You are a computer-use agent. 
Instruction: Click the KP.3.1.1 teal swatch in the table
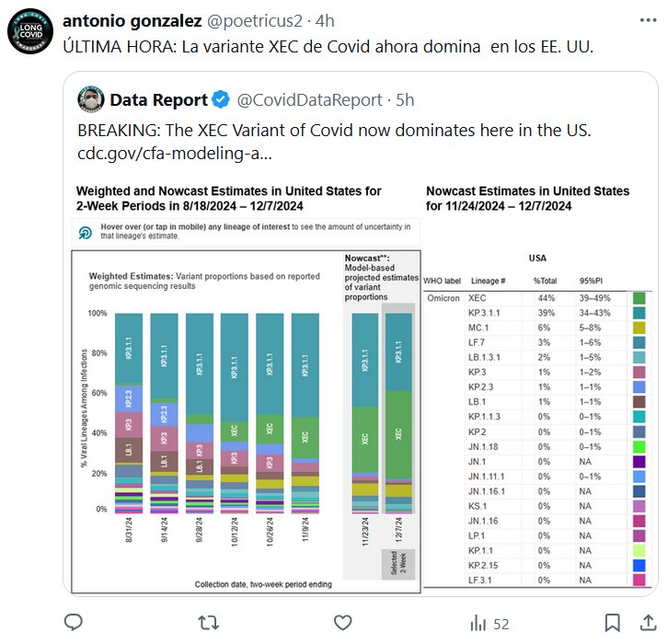(639, 313)
